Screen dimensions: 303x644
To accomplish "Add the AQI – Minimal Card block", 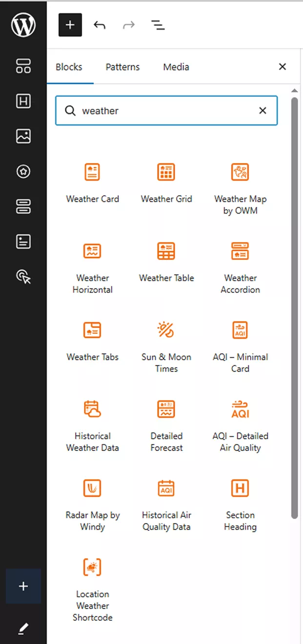I will coord(240,347).
